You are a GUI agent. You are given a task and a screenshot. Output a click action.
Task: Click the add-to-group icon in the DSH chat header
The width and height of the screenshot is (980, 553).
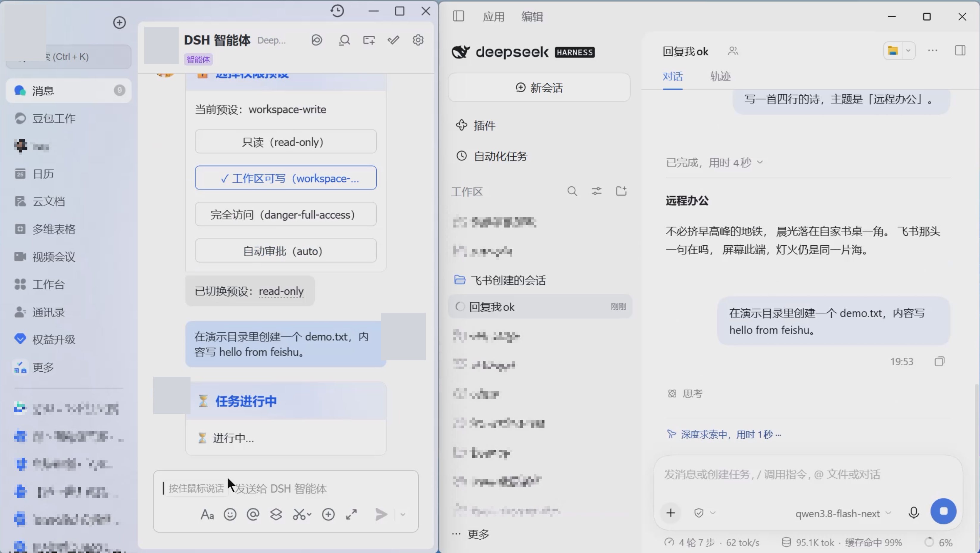click(x=369, y=40)
